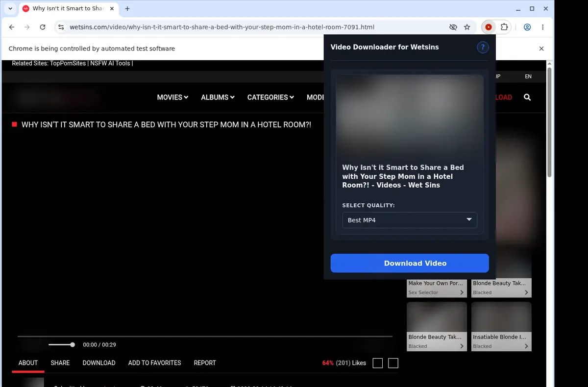The width and height of the screenshot is (588, 387).
Task: View site information in address bar
Action: 60,27
